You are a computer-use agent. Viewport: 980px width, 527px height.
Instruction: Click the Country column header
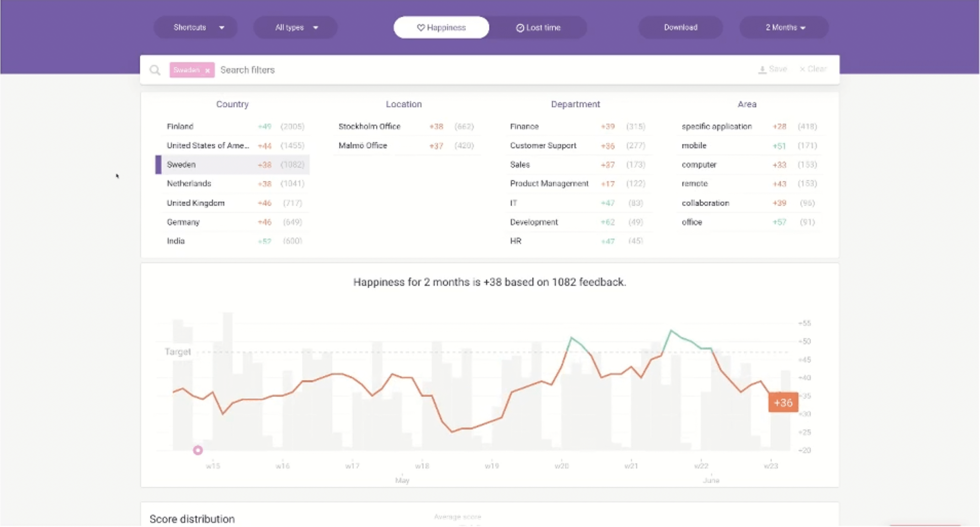point(232,104)
